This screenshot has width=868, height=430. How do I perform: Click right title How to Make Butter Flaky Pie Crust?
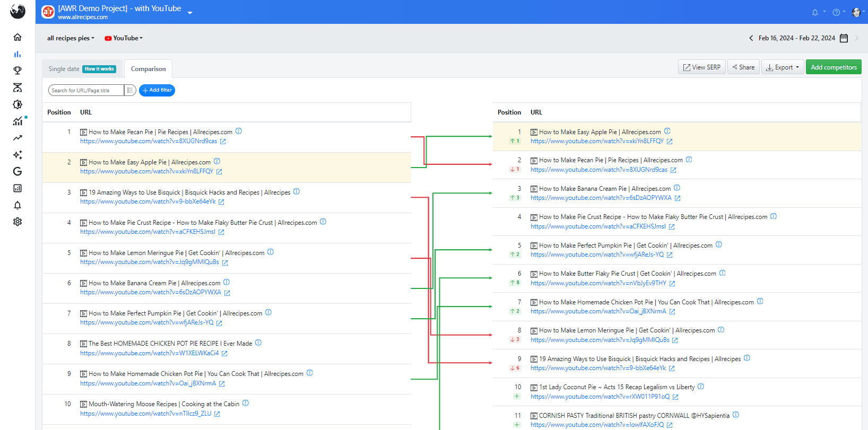point(628,274)
